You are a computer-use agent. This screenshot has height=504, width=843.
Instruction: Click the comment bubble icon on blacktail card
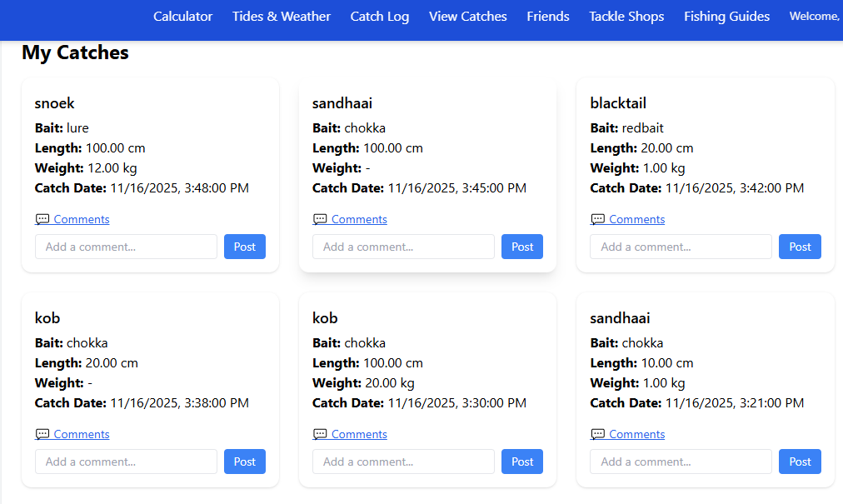pyautogui.click(x=597, y=219)
